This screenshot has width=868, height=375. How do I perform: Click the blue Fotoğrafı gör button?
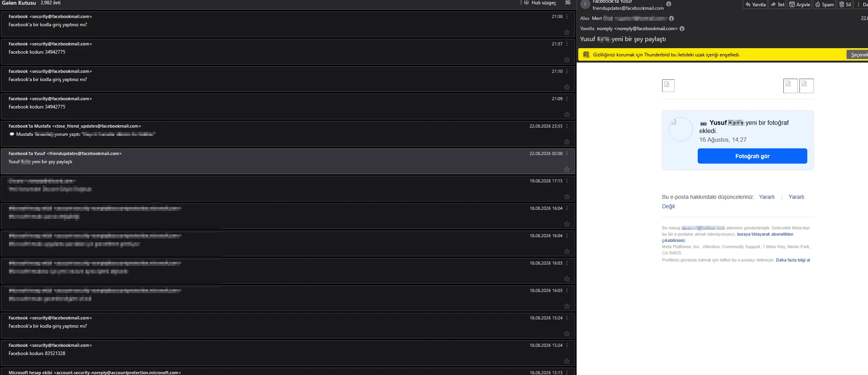tap(752, 156)
